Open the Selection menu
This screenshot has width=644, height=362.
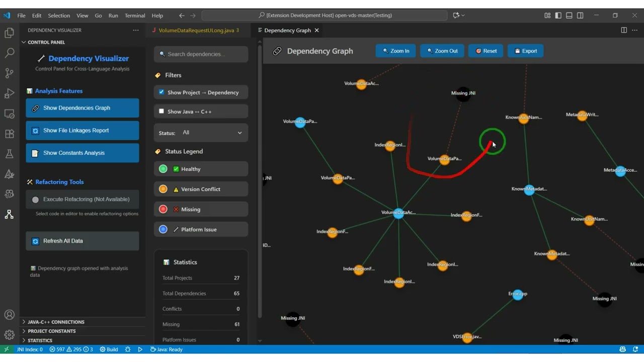tap(59, 16)
